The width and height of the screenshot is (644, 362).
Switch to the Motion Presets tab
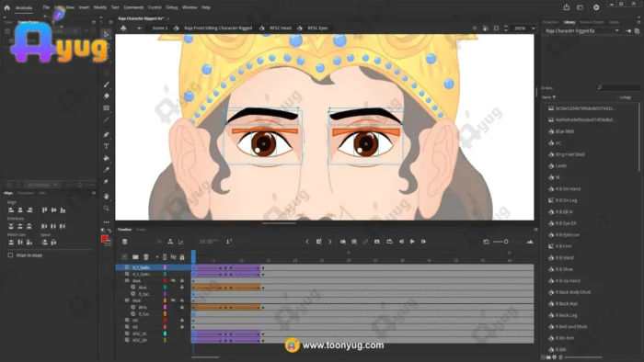tap(592, 22)
